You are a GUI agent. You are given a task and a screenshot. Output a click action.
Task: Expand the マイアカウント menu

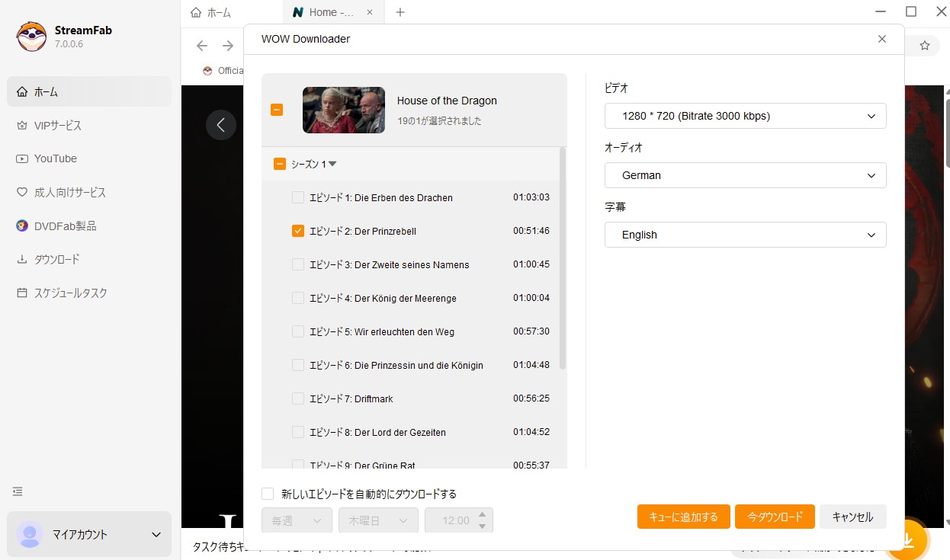(x=89, y=534)
